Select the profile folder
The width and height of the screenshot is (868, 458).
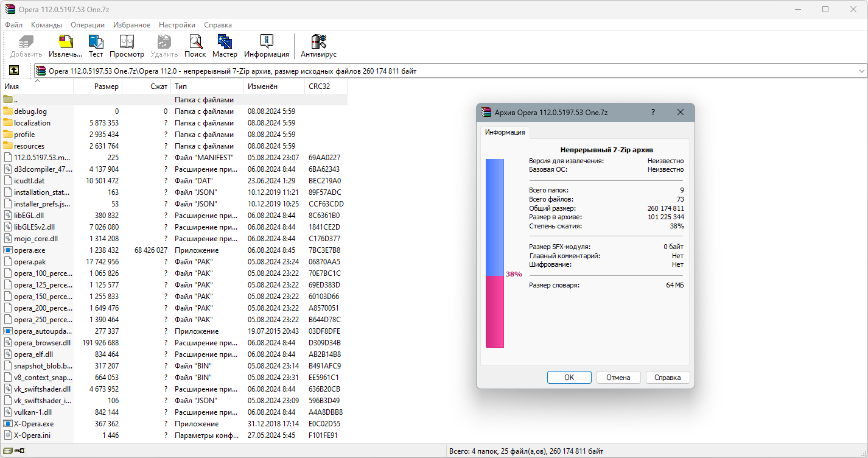tap(24, 135)
